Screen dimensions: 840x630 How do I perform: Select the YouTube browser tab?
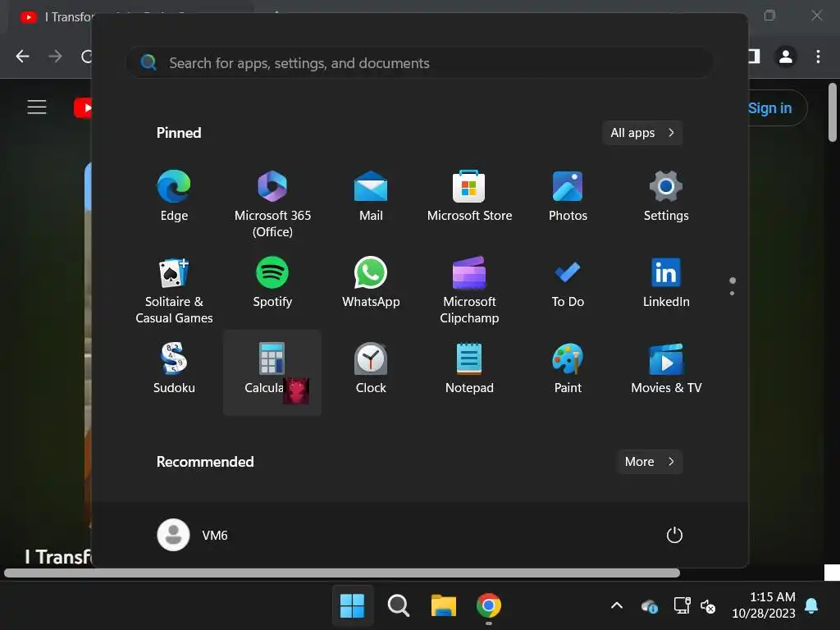point(57,17)
